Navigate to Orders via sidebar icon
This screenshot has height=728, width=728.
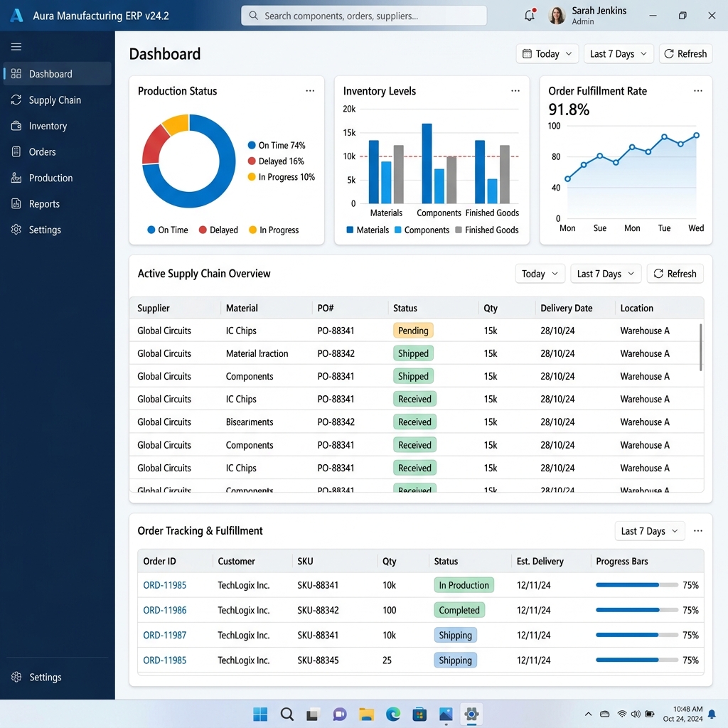pos(16,151)
